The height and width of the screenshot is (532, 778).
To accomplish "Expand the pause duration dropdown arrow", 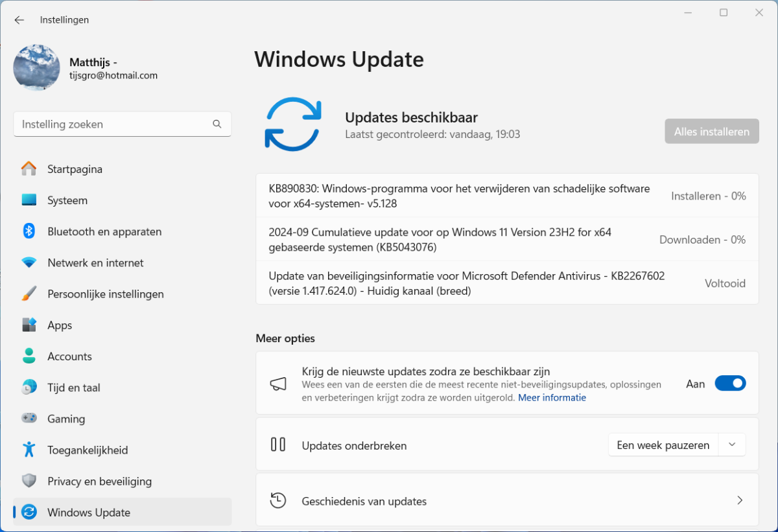I will pos(732,445).
